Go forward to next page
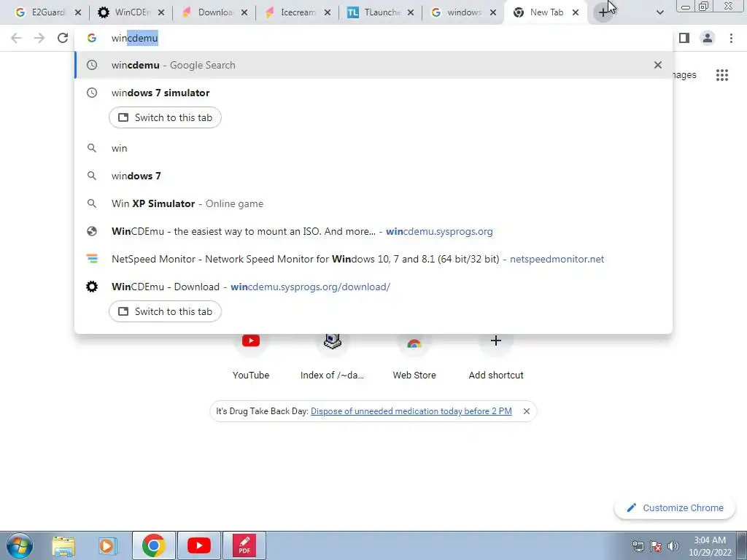Viewport: 747px width, 560px height. coord(39,38)
